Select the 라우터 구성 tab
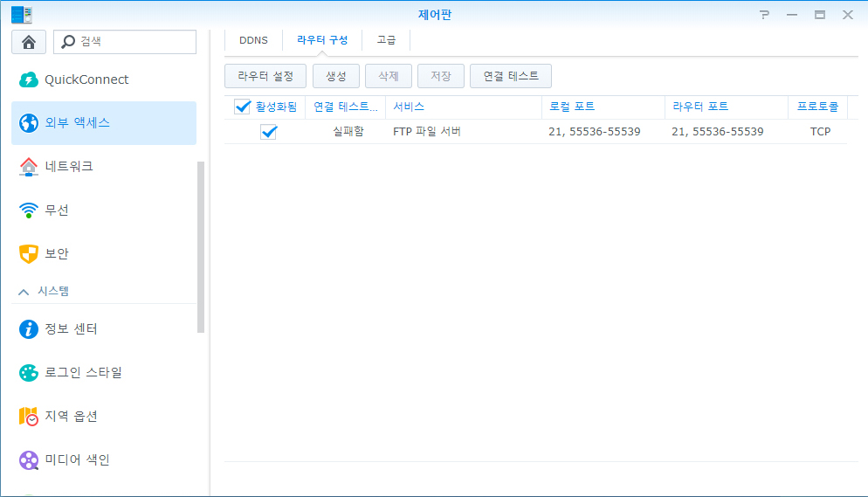868x497 pixels. click(322, 40)
